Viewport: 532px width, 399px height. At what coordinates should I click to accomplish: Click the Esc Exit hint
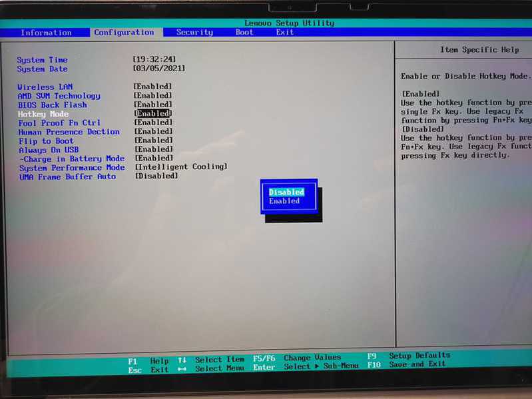tap(148, 370)
